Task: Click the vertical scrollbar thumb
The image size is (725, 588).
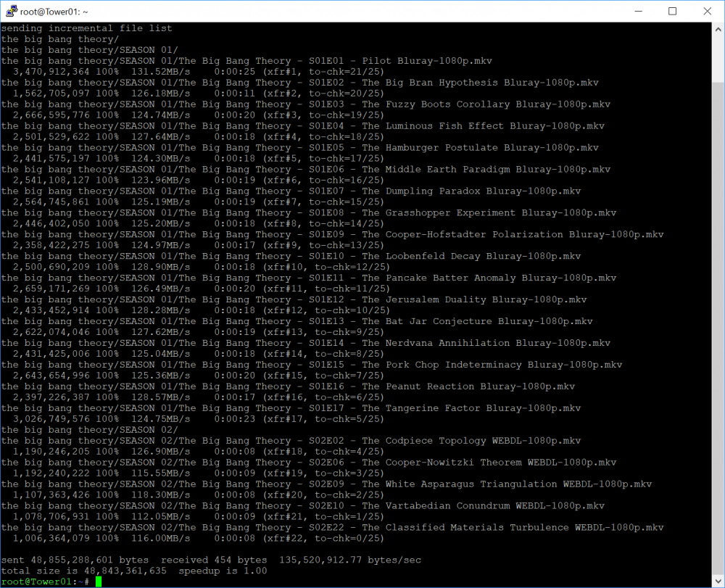Action: coord(718,328)
